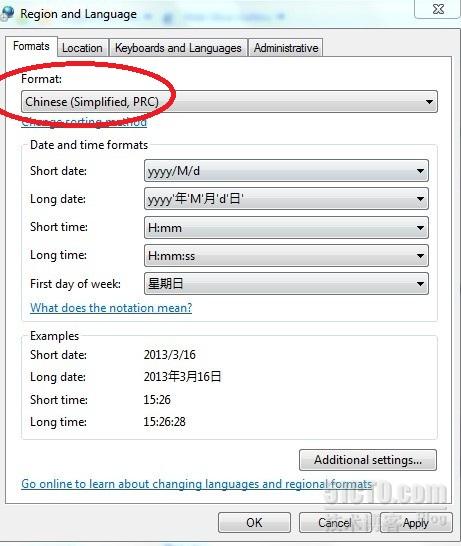
Task: Click the Region and Language window title
Action: coord(78,14)
